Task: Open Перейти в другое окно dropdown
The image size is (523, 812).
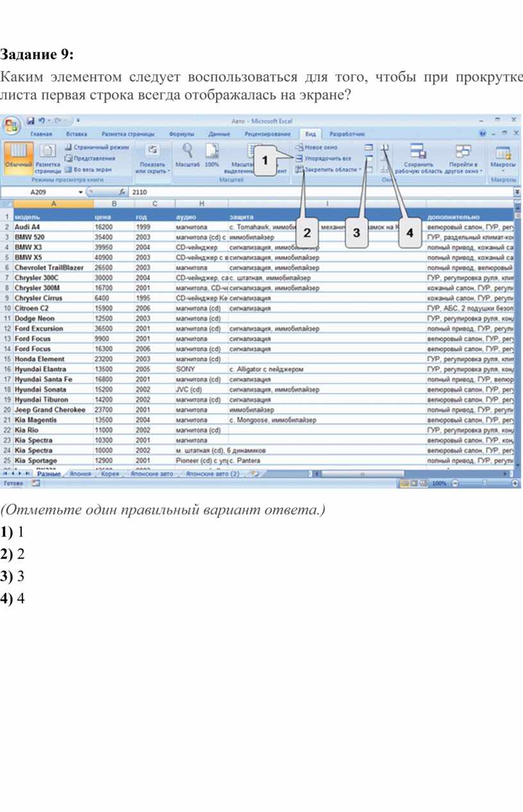Action: pyautogui.click(x=463, y=158)
